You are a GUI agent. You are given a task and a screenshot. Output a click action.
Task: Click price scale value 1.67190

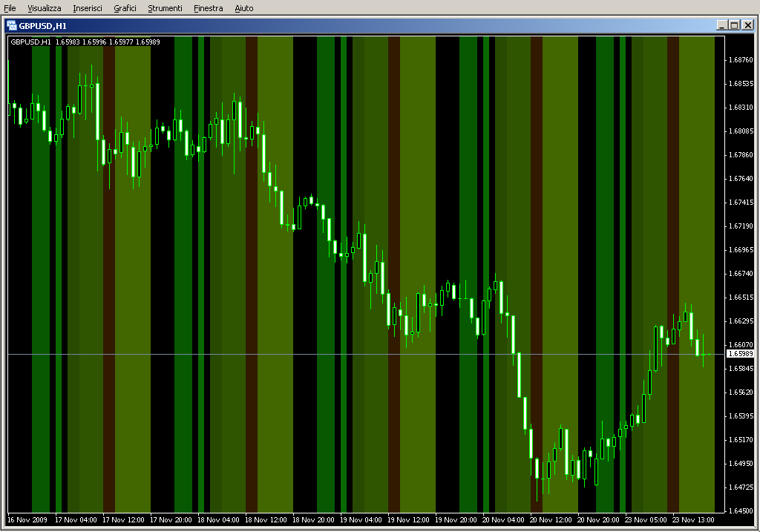tap(741, 226)
